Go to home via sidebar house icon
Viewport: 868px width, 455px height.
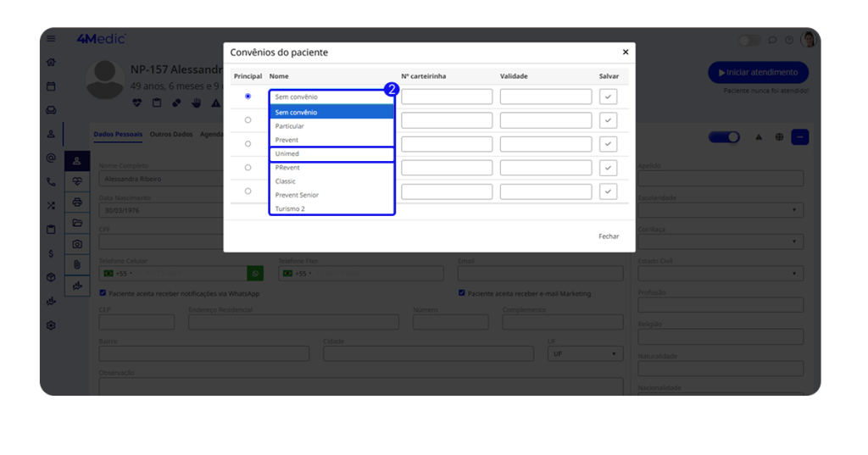51,62
